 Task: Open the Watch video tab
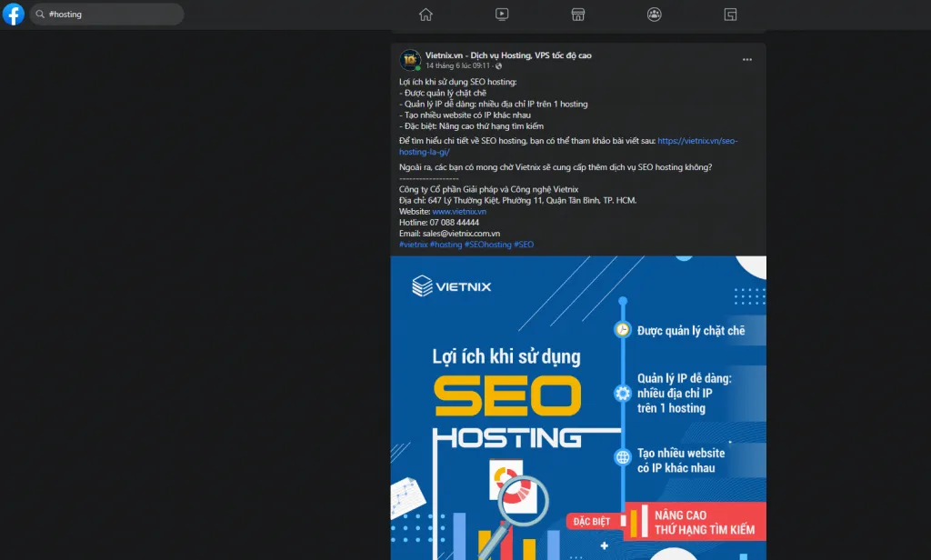click(502, 15)
